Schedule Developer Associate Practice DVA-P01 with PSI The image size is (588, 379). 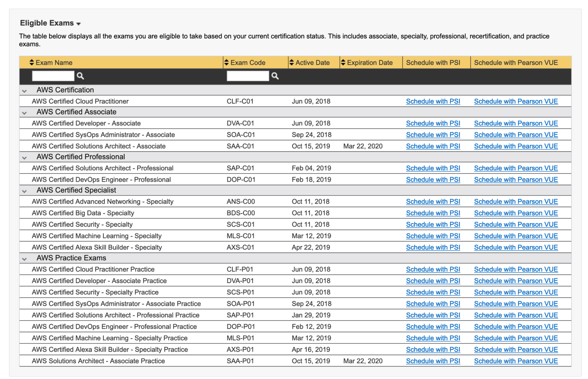433,281
